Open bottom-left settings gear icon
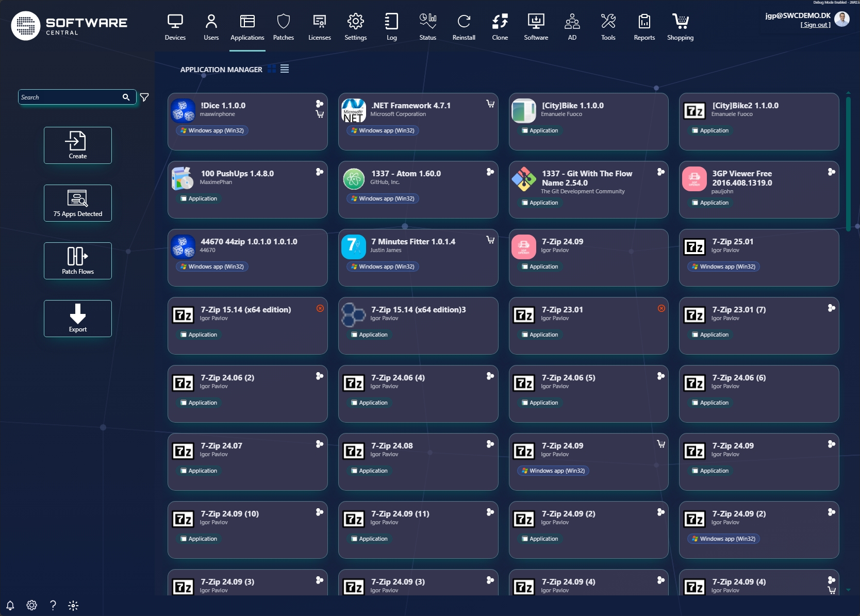This screenshot has height=616, width=860. (x=31, y=605)
